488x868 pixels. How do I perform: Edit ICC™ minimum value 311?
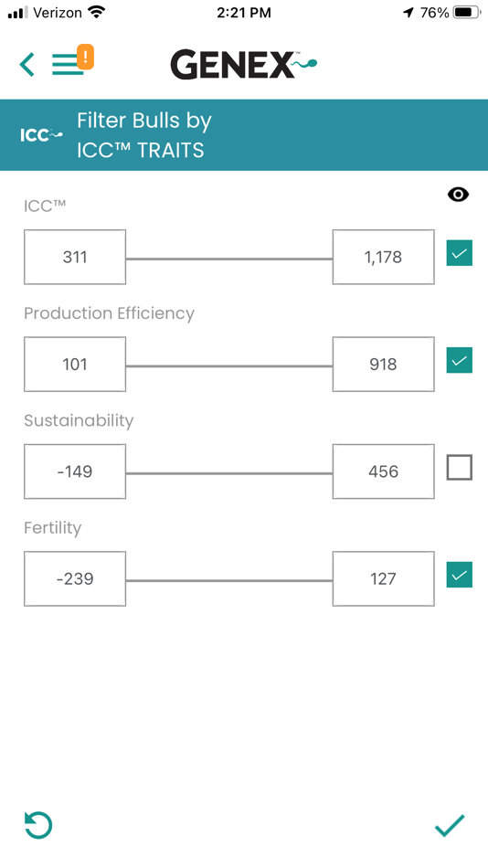[x=75, y=258]
